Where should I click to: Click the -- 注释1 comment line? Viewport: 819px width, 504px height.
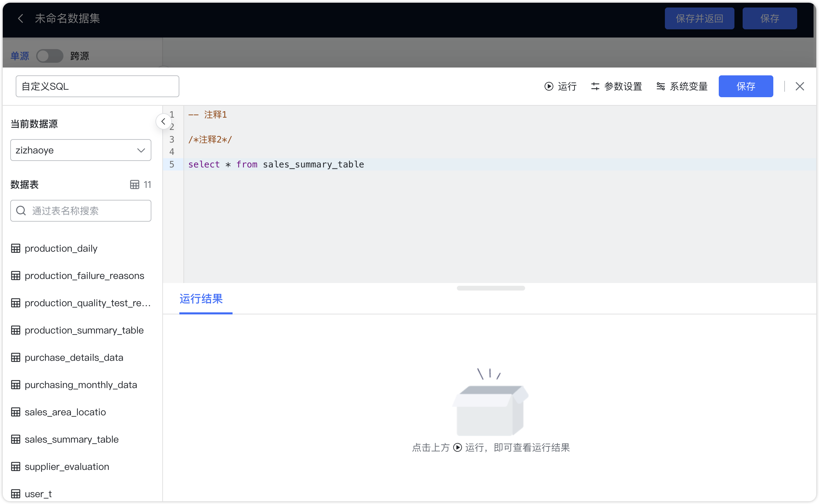coord(208,115)
